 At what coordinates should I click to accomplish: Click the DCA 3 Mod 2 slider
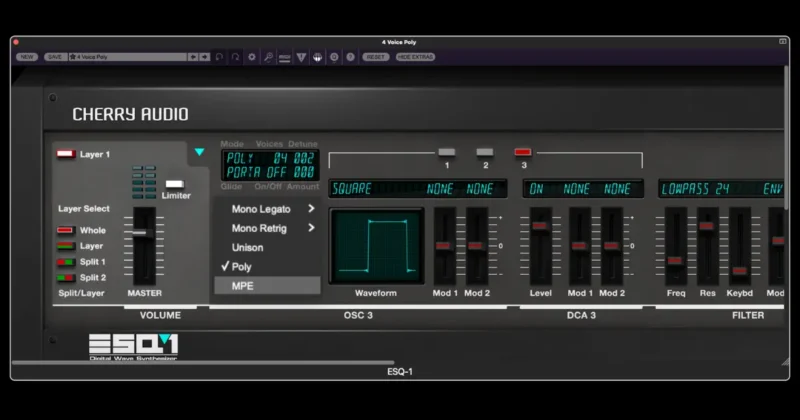pyautogui.click(x=611, y=246)
